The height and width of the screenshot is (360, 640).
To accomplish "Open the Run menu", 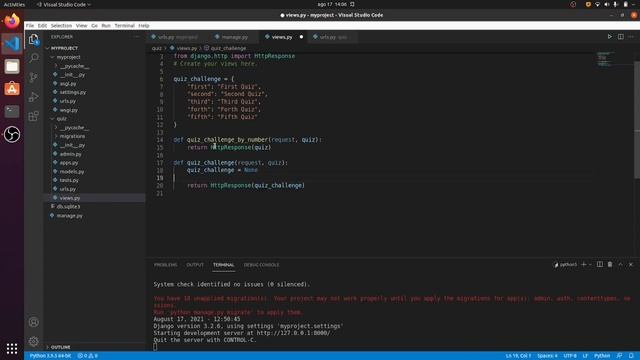I will (106, 25).
